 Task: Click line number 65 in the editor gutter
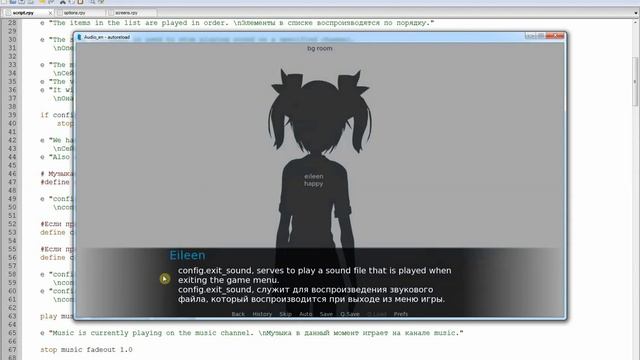point(12,333)
